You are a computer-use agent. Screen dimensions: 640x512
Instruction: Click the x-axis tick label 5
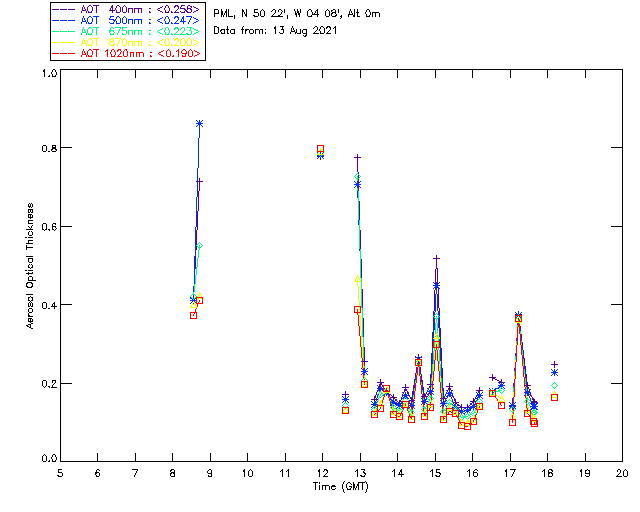click(x=60, y=472)
